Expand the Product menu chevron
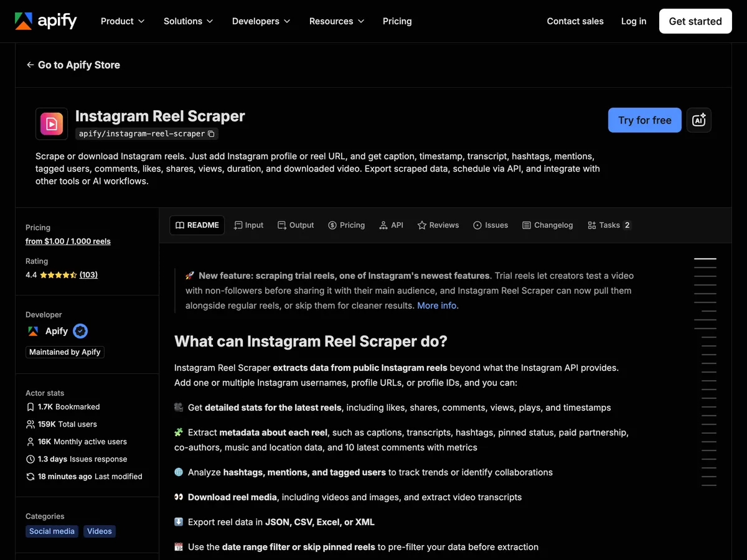747x560 pixels. tap(141, 21)
